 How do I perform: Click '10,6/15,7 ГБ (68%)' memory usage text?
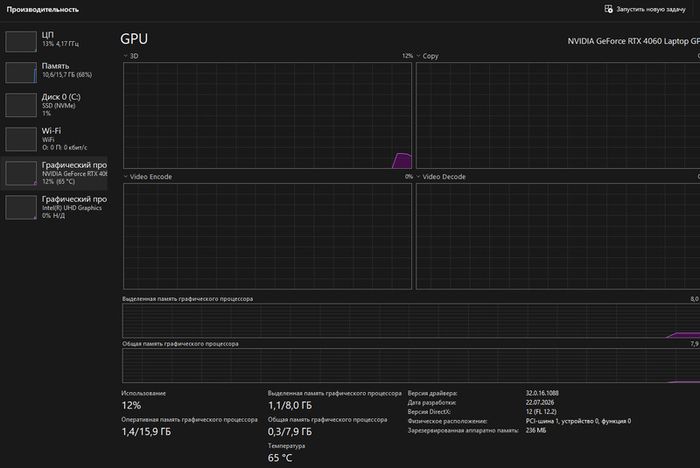(67, 75)
